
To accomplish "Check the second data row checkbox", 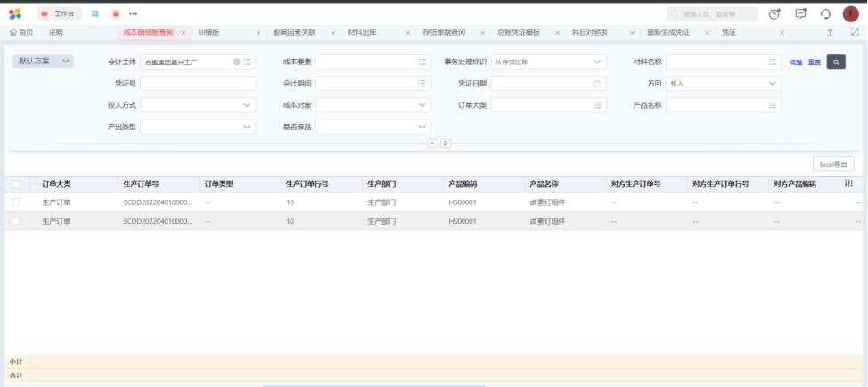I will (16, 221).
